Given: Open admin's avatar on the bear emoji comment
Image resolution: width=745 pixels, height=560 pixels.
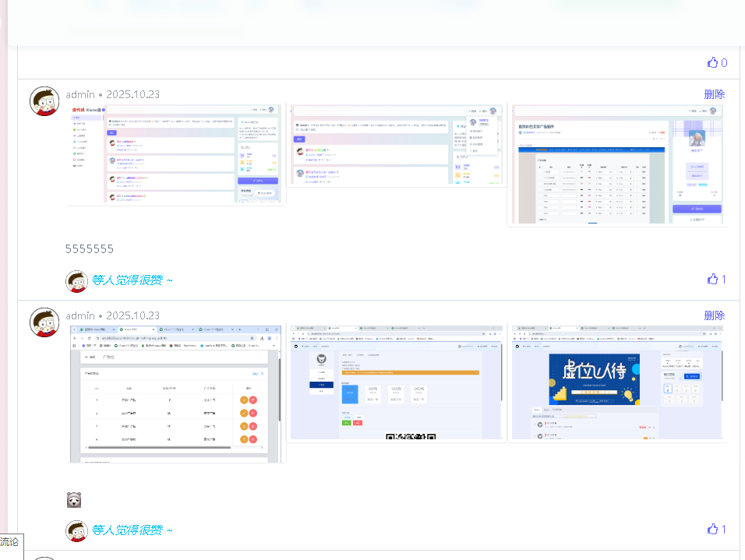Looking at the screenshot, I should coord(44,322).
